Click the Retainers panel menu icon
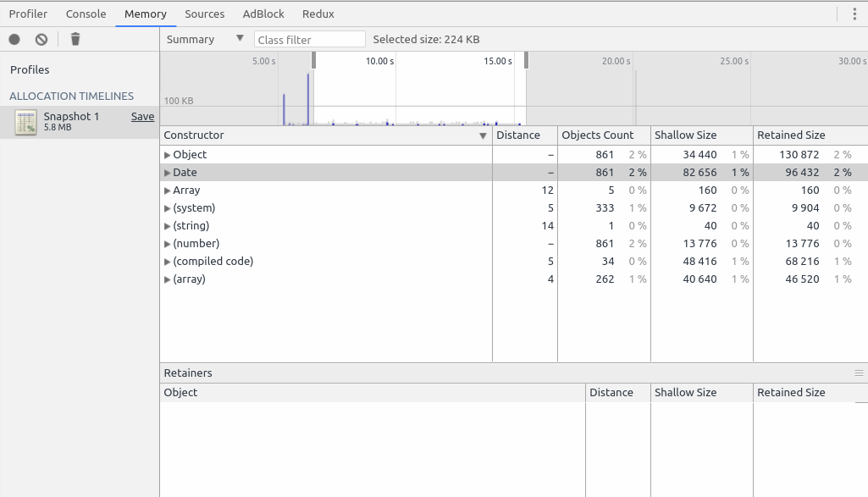The height and width of the screenshot is (497, 868). point(859,373)
